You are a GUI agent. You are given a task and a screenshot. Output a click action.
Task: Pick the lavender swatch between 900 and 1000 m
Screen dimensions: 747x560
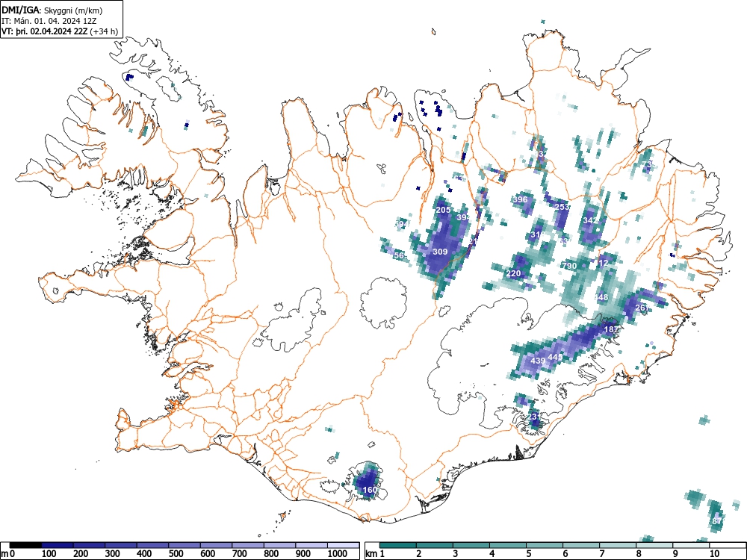tap(311, 545)
